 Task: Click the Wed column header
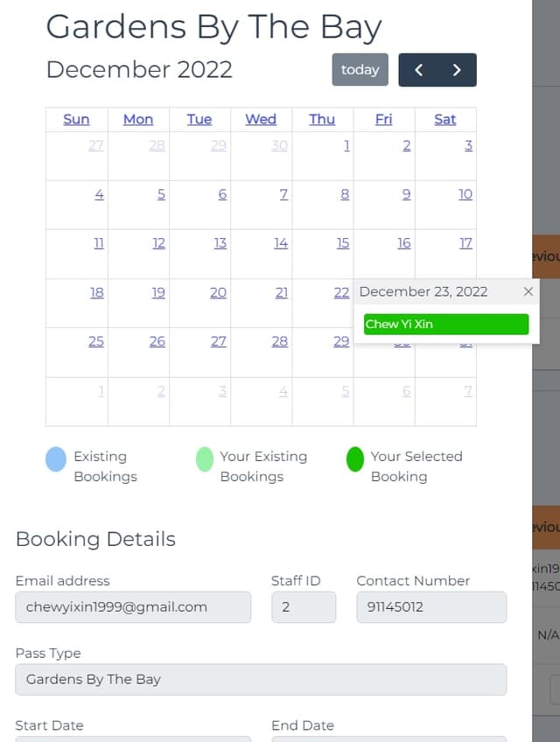261,119
